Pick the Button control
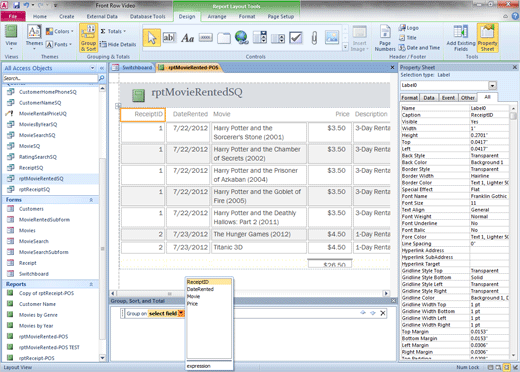This screenshot has width=520, height=372. (205, 38)
